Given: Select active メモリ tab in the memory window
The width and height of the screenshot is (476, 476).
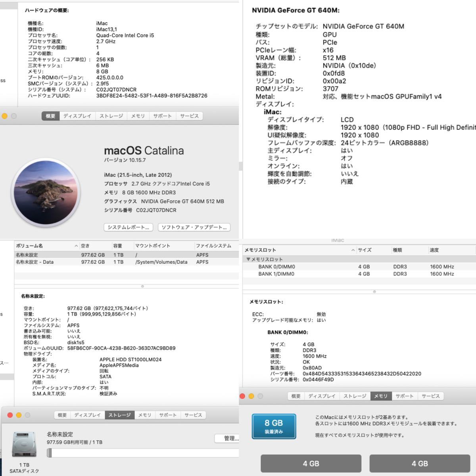Looking at the screenshot, I should tap(381, 396).
